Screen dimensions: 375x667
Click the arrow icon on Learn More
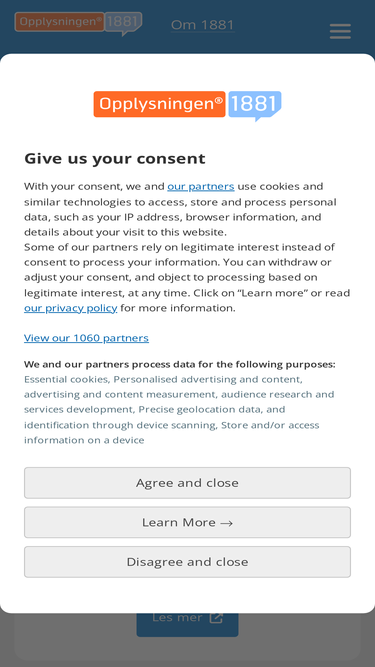pyautogui.click(x=227, y=523)
